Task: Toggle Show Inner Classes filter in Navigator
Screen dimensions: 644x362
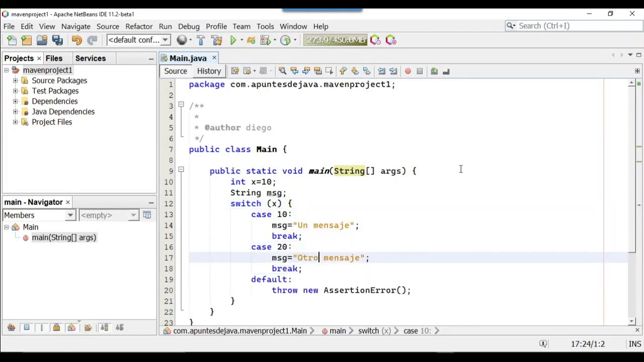Action: pos(71,328)
